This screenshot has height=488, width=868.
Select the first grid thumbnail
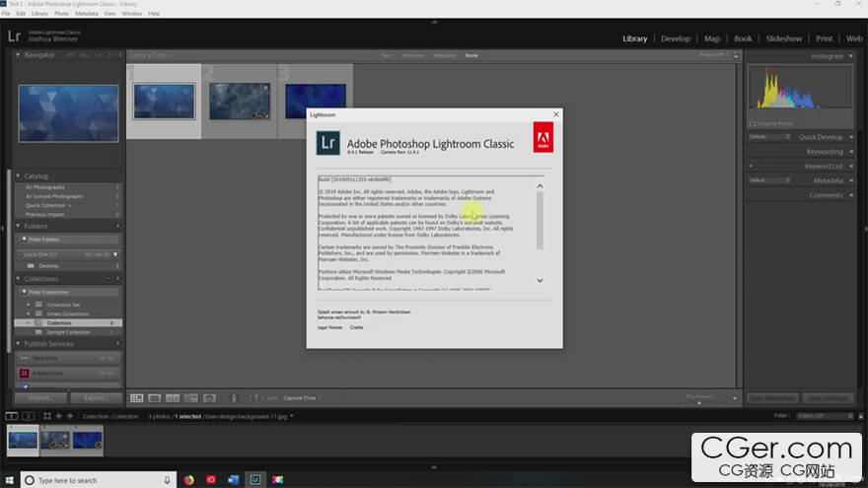(x=164, y=102)
